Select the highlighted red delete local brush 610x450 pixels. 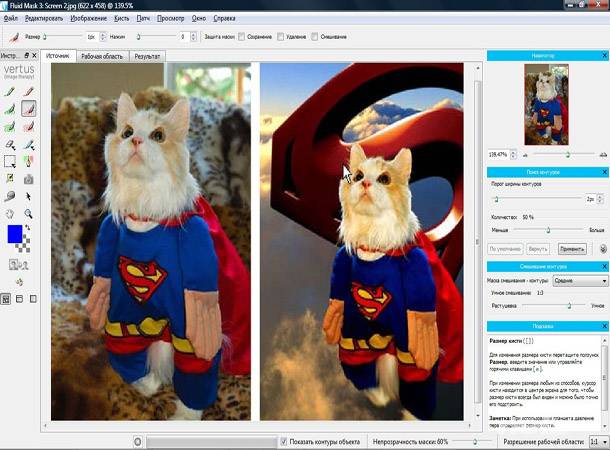(x=28, y=109)
